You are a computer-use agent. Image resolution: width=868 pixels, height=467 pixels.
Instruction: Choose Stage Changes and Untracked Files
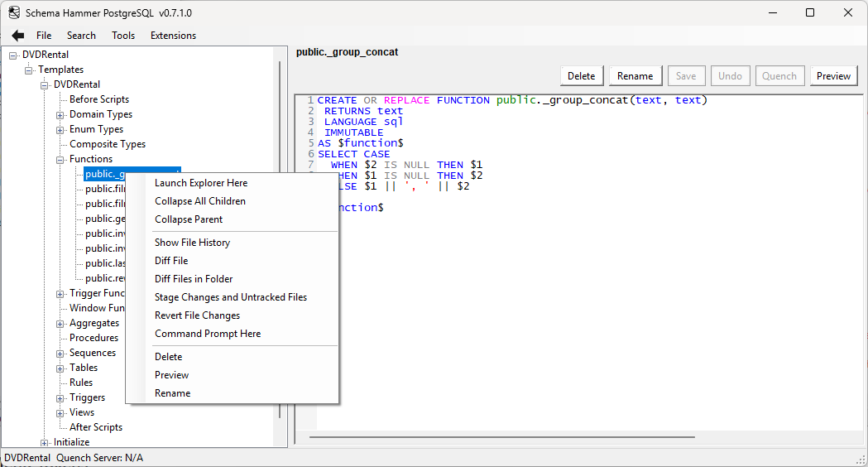pyautogui.click(x=231, y=297)
